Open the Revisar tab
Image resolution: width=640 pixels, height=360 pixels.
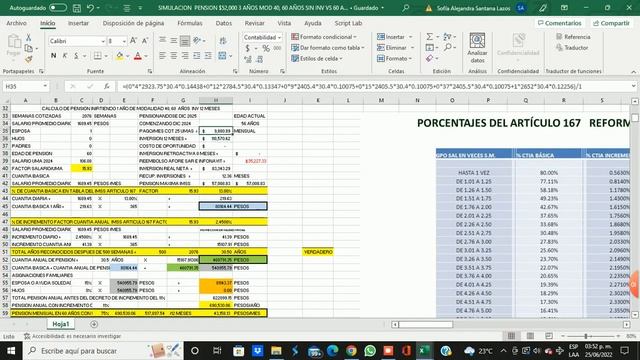(x=254, y=23)
